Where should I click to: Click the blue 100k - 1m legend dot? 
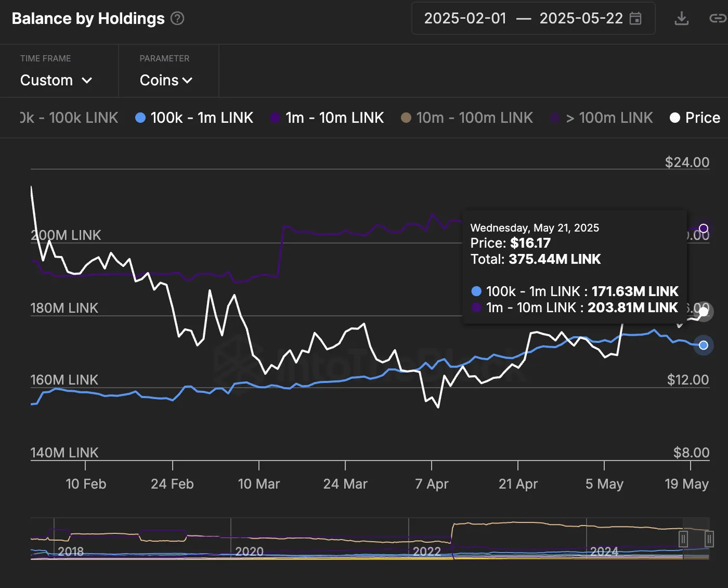coord(140,118)
